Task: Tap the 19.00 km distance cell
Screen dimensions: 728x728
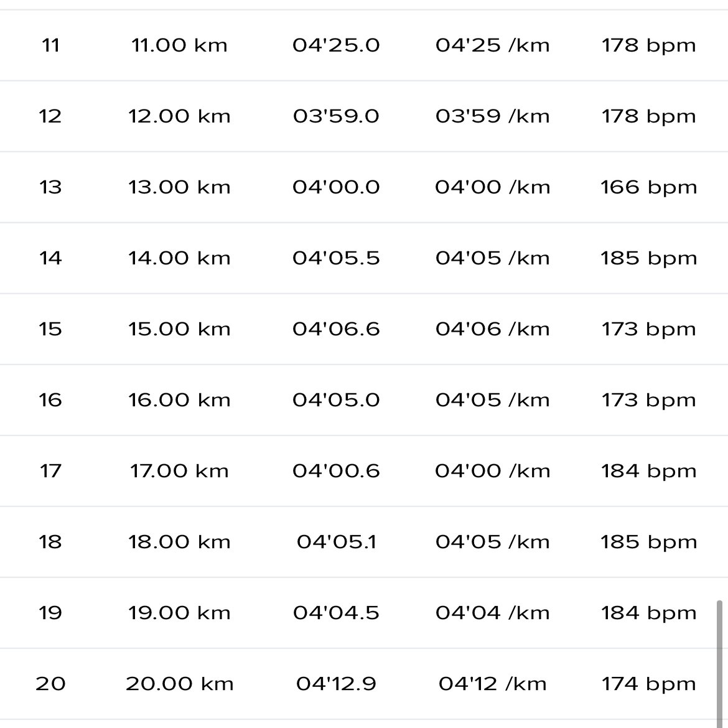Action: pos(179,613)
